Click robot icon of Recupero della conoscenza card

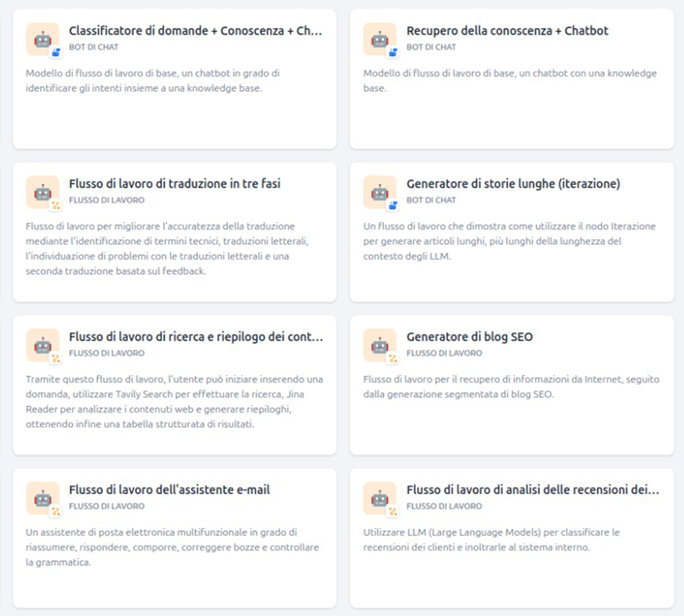pyautogui.click(x=380, y=39)
